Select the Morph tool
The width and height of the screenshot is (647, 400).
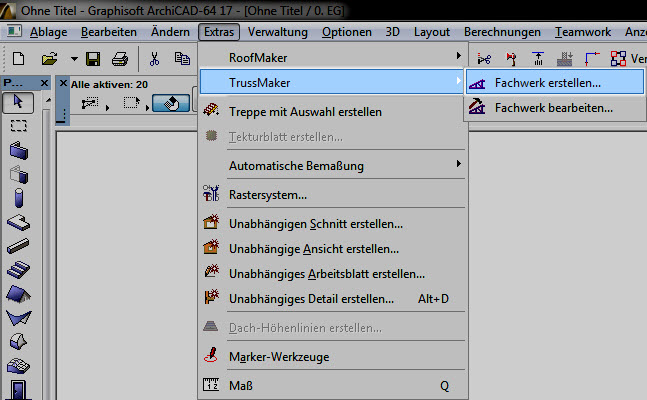tap(18, 342)
